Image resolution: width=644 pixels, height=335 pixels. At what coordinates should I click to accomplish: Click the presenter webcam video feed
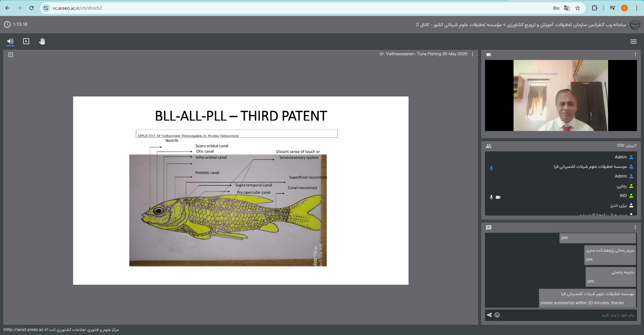pos(560,95)
